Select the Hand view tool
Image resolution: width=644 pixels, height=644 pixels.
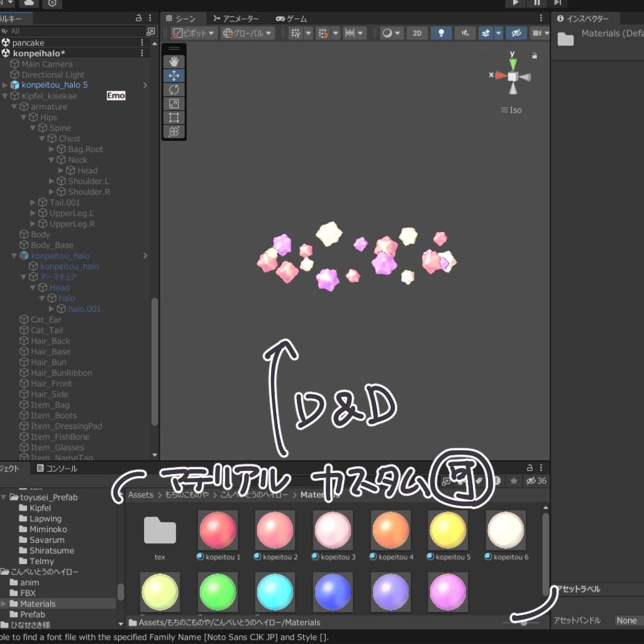pyautogui.click(x=174, y=62)
